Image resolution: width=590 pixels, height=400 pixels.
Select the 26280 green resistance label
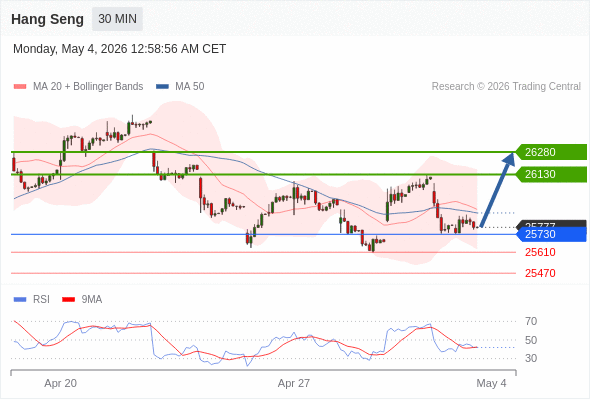[550, 152]
